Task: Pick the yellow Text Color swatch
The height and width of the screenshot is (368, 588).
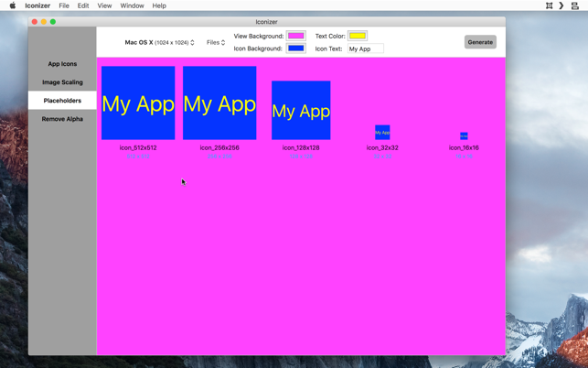Action: 358,36
